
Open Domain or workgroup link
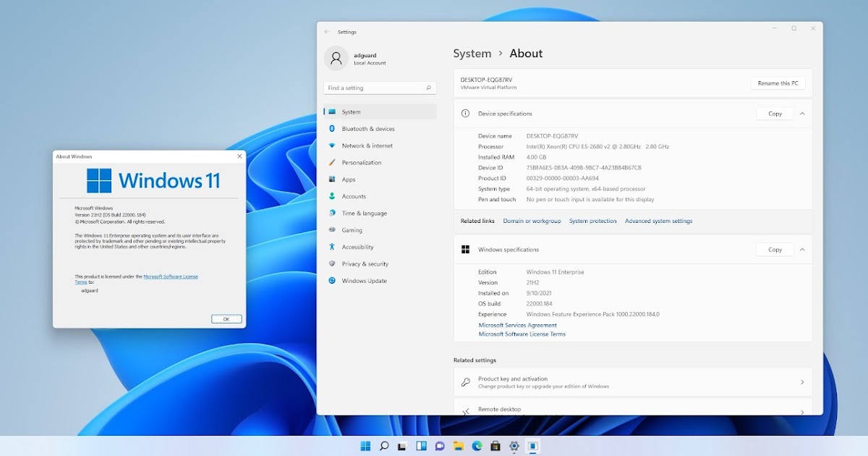532,221
